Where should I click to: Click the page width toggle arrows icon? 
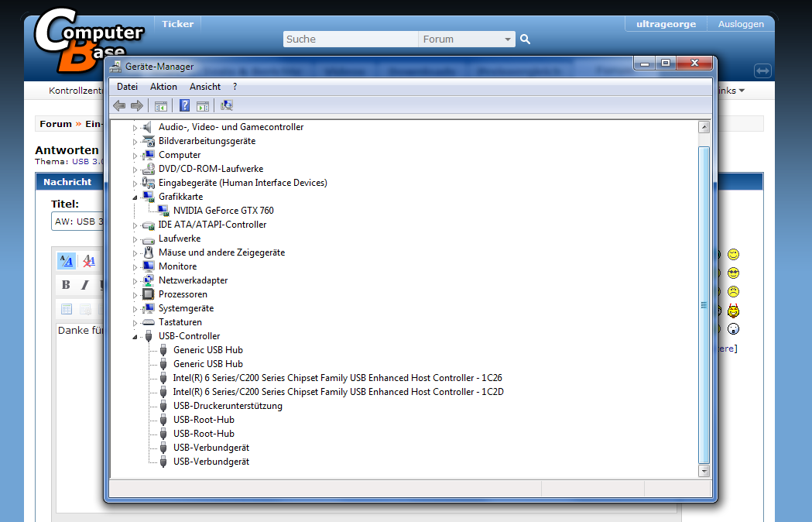762,70
